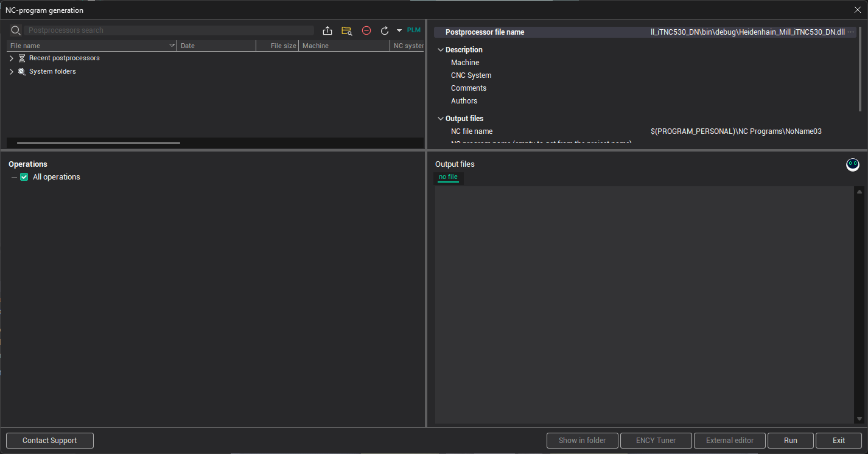Click the red remove postprocessor icon
Viewport: 868px width, 454px height.
coord(366,30)
